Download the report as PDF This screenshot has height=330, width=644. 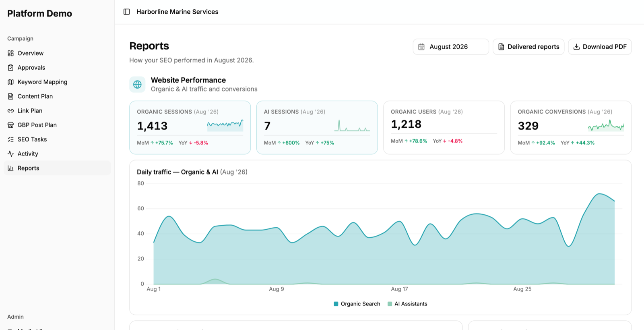click(600, 47)
